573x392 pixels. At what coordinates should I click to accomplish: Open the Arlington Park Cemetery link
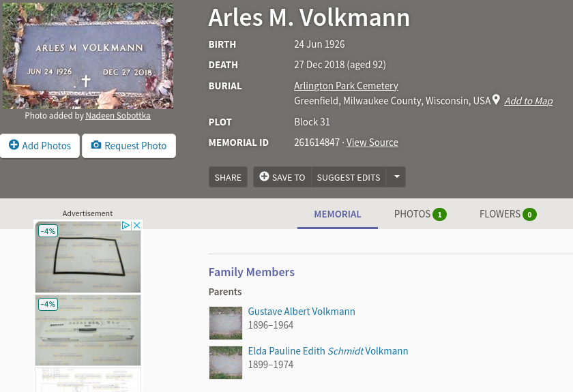click(x=346, y=86)
